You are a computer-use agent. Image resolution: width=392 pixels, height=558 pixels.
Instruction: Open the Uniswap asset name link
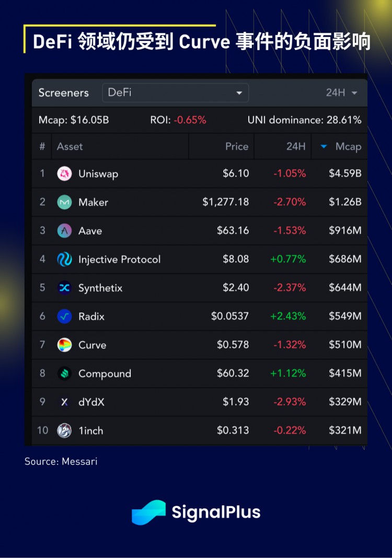98,174
